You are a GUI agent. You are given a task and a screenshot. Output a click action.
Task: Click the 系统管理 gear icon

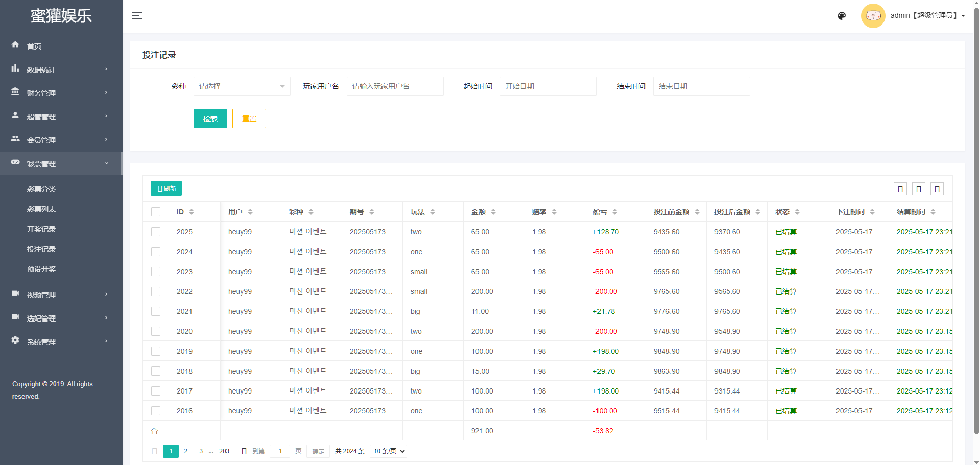pos(15,340)
